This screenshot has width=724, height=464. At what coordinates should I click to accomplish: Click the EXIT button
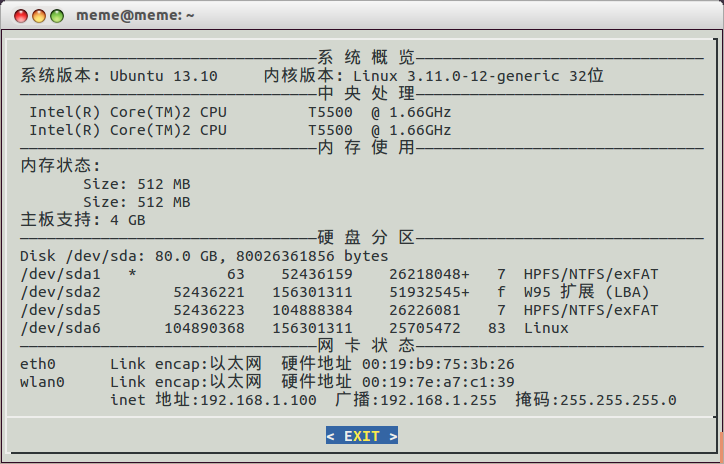point(362,436)
